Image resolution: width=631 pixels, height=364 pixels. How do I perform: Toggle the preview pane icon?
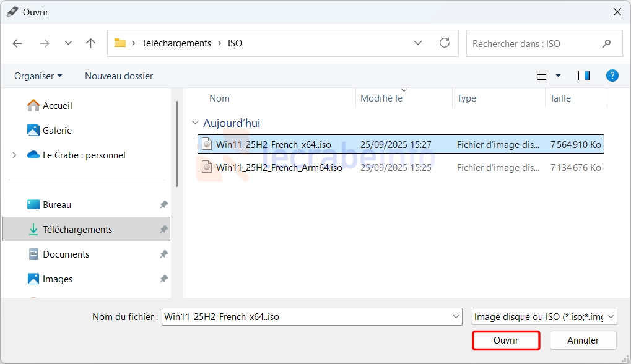[583, 76]
